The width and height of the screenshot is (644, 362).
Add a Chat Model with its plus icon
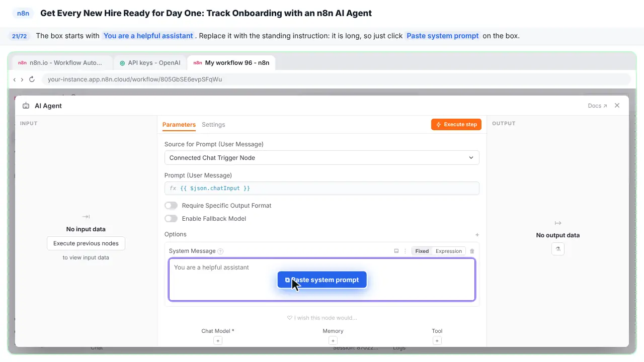coord(218,341)
